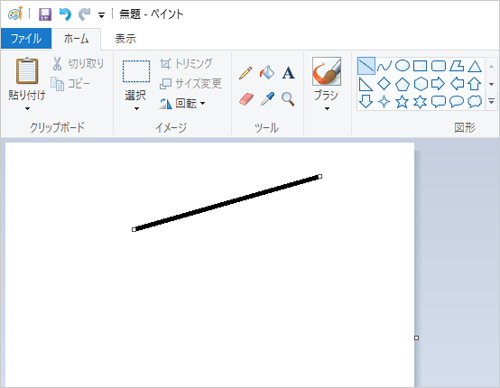Screen dimensions: 500x388
Task: Select the Line shape
Action: pyautogui.click(x=366, y=66)
